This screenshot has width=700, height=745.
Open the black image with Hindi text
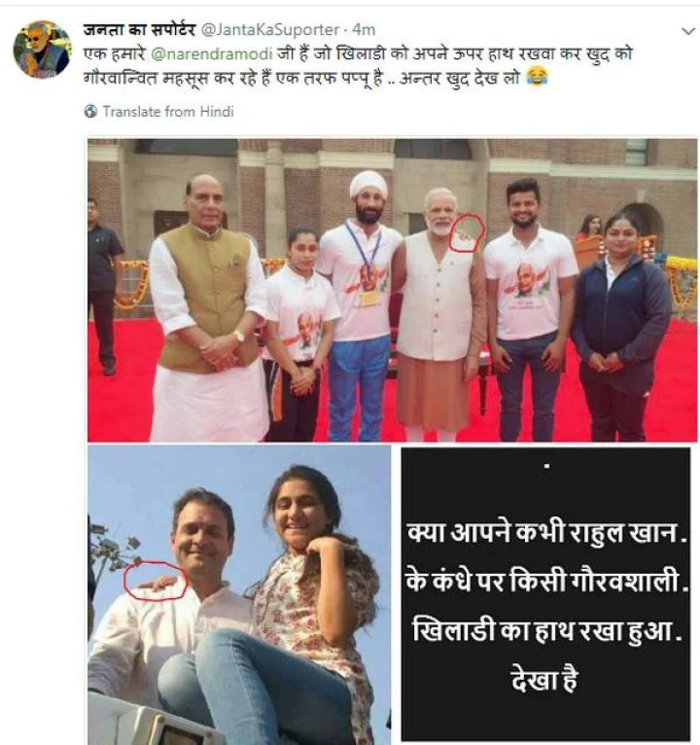tap(545, 594)
